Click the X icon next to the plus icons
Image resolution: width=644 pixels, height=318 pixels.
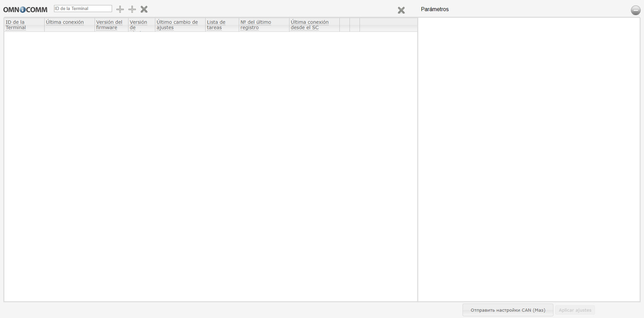(144, 9)
